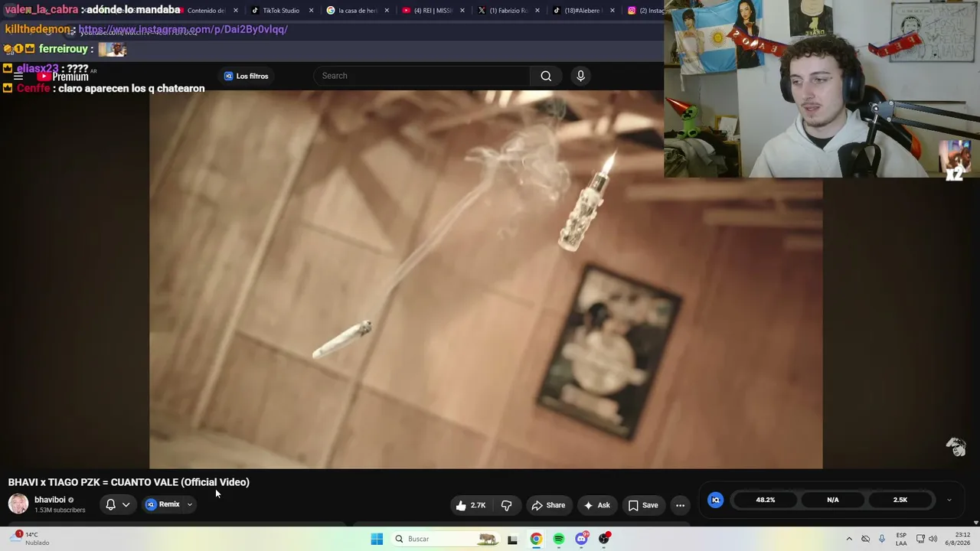
Task: Toggle notification bell for bhaviboi
Action: coord(110,504)
